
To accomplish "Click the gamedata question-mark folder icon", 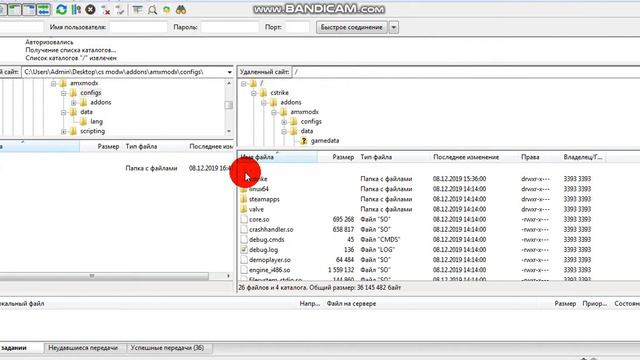I will point(304,141).
